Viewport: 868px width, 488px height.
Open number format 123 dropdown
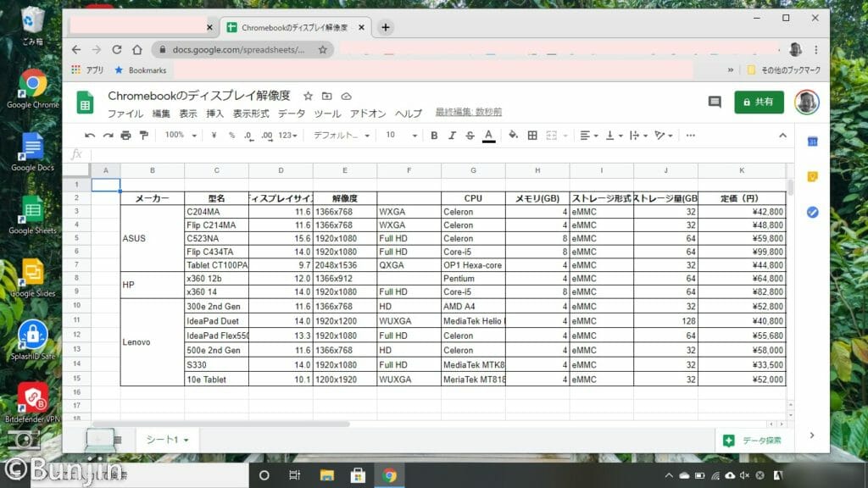coord(288,136)
